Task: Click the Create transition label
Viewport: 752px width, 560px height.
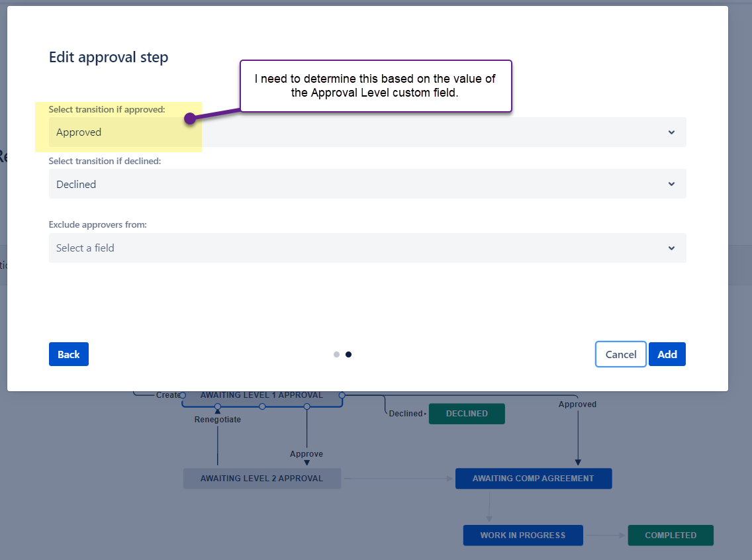Action: coord(166,395)
